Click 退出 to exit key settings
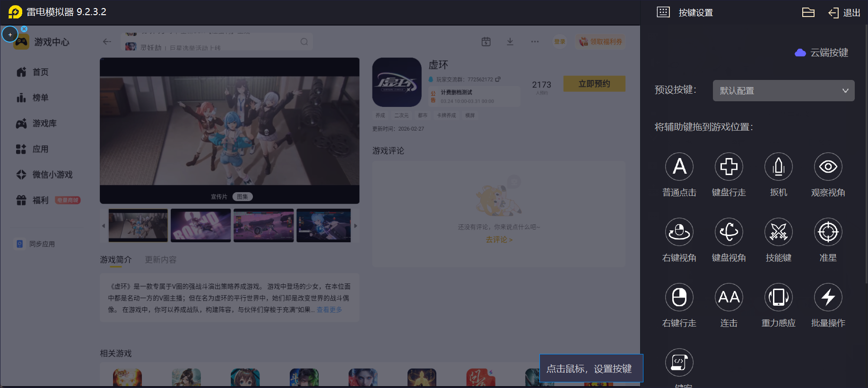 click(x=844, y=13)
